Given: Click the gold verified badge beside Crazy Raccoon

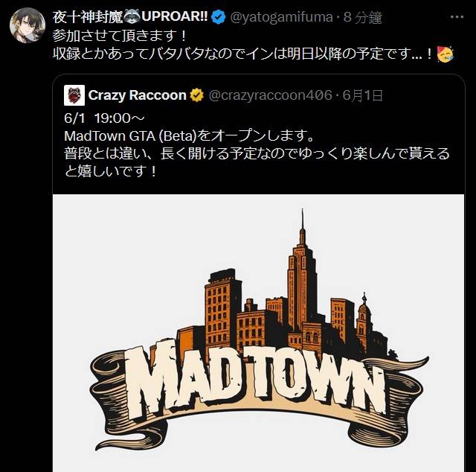Looking at the screenshot, I should click(x=196, y=95).
